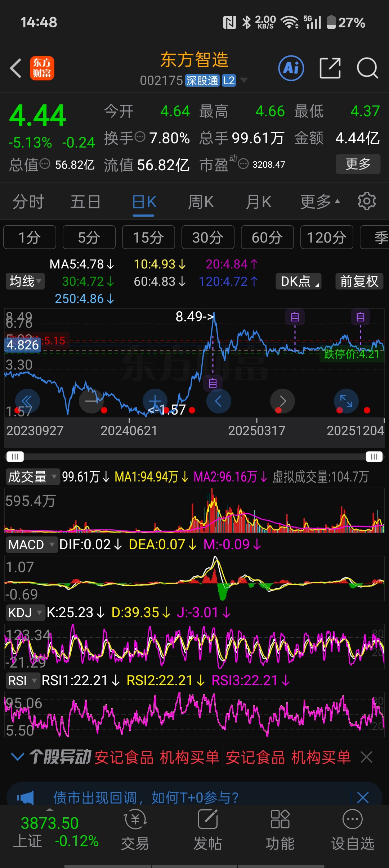This screenshot has height=868, width=389.
Task: Tap the info icon beside 总值
Action: 45,164
